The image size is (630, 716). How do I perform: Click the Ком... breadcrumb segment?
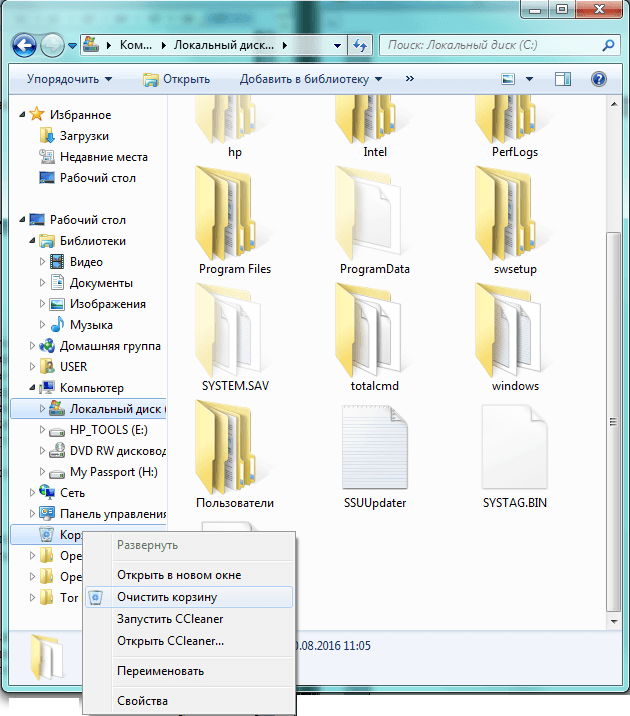pyautogui.click(x=136, y=45)
